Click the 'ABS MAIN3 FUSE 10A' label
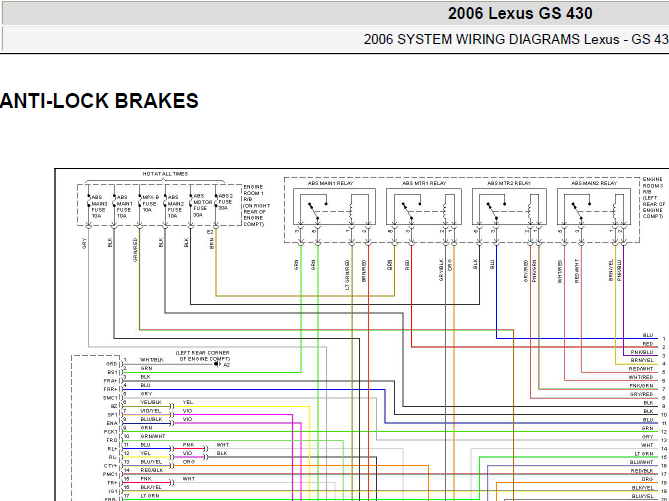669x501 pixels. [99, 207]
